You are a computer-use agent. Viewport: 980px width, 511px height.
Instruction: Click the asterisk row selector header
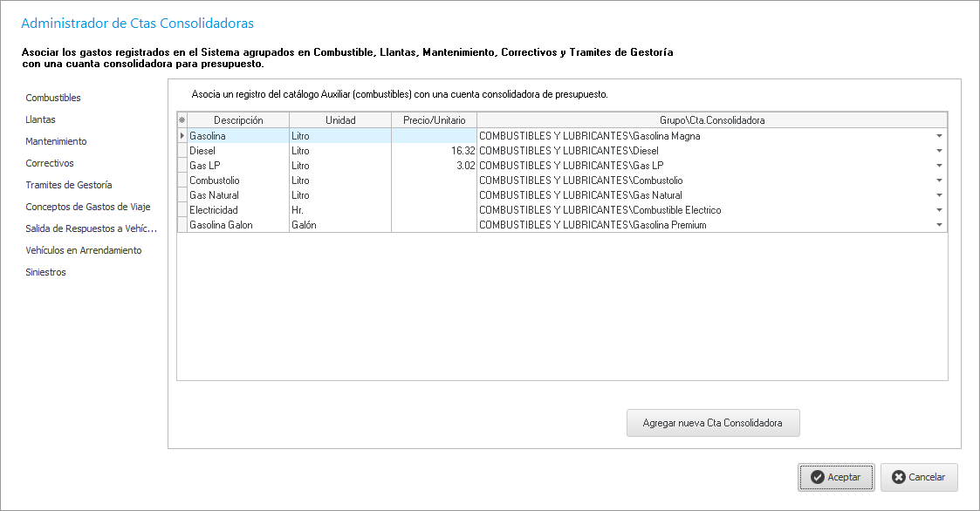pos(182,120)
